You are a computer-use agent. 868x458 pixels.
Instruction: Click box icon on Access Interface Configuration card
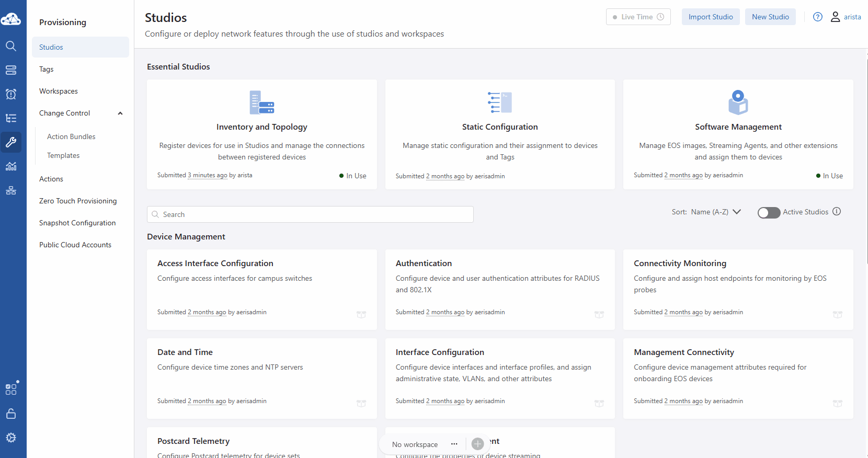click(361, 314)
